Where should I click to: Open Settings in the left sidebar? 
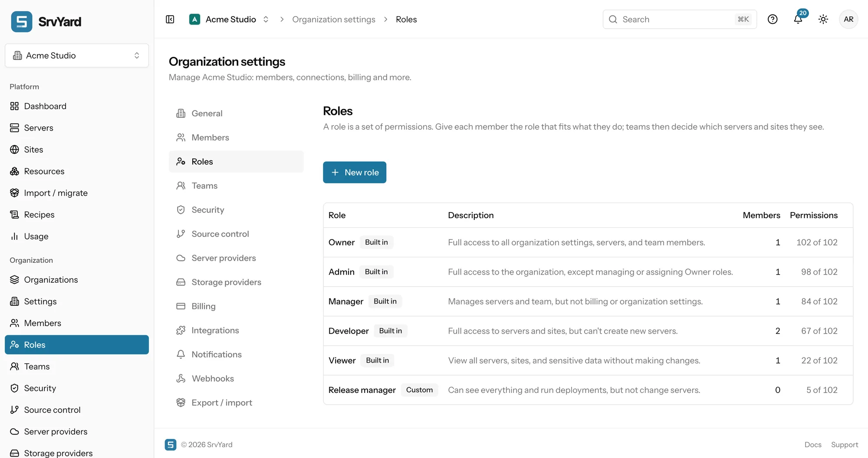click(77, 301)
